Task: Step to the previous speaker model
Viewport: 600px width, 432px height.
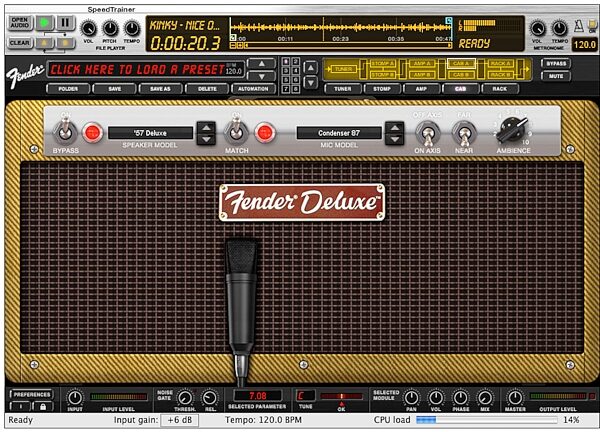Action: click(x=206, y=128)
